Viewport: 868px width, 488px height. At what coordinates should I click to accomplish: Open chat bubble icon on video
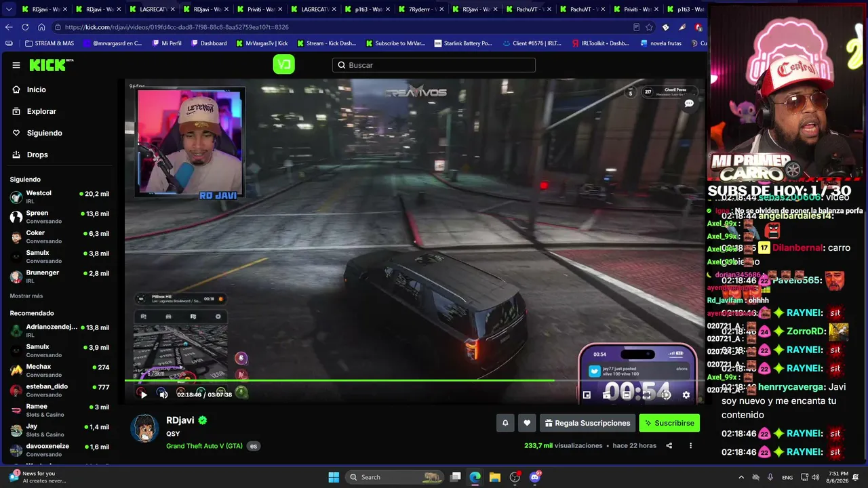(x=689, y=104)
